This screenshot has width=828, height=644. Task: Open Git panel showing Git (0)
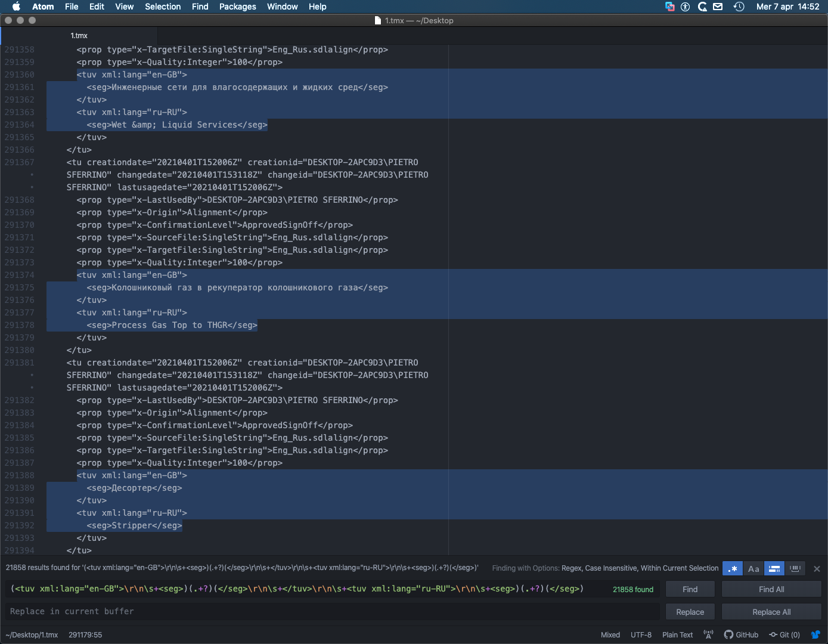coord(784,634)
